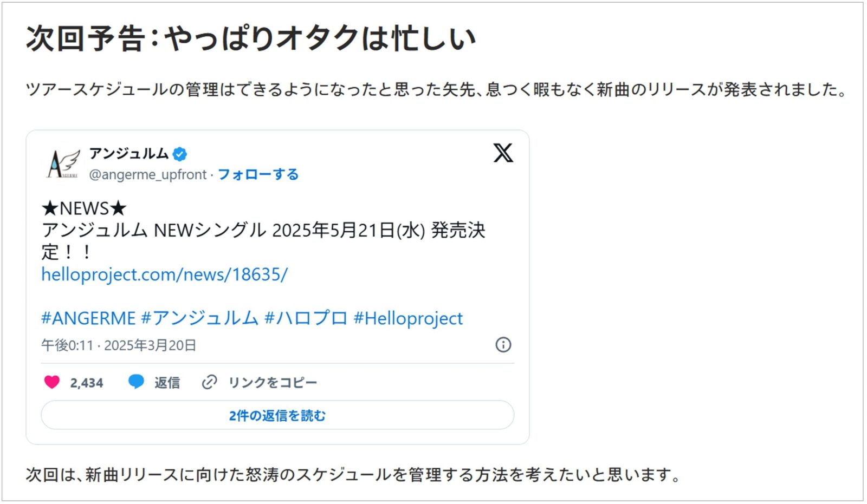Click the フォローする follow link
The width and height of the screenshot is (867, 504).
coord(258,174)
